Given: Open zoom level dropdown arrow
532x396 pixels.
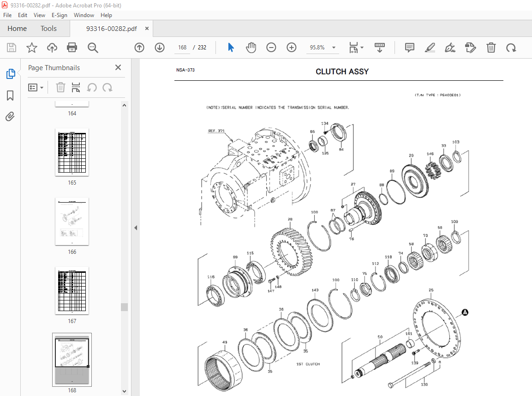Looking at the screenshot, I should point(334,48).
